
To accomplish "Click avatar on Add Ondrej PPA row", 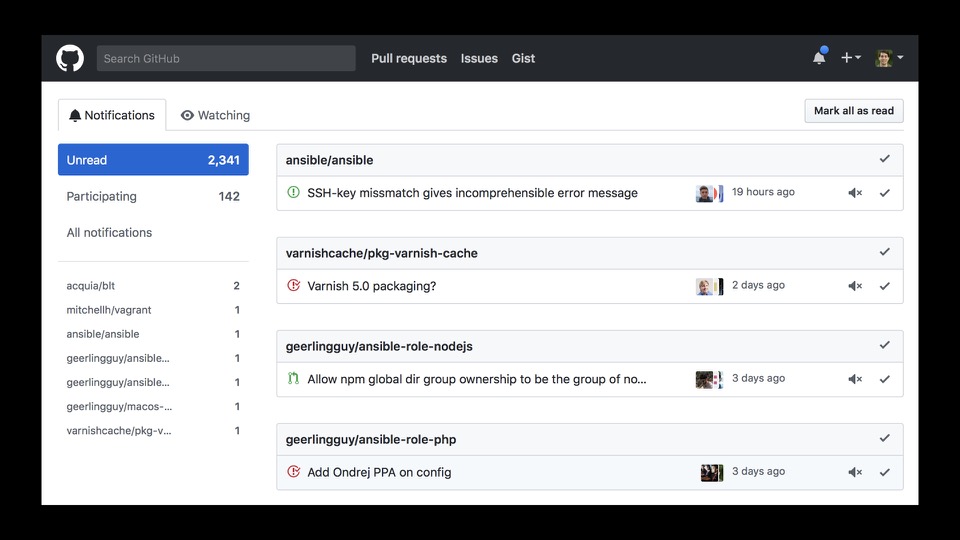I will (712, 472).
